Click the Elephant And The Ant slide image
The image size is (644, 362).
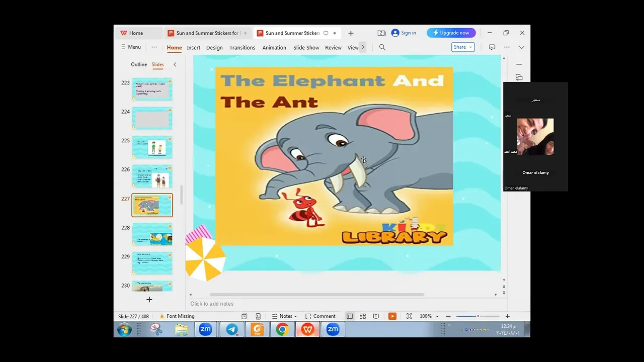[x=334, y=156]
